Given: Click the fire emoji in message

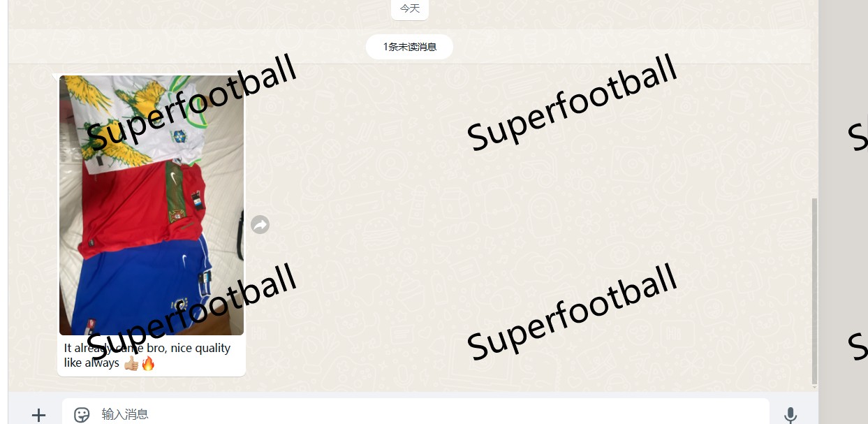Looking at the screenshot, I should 147,363.
